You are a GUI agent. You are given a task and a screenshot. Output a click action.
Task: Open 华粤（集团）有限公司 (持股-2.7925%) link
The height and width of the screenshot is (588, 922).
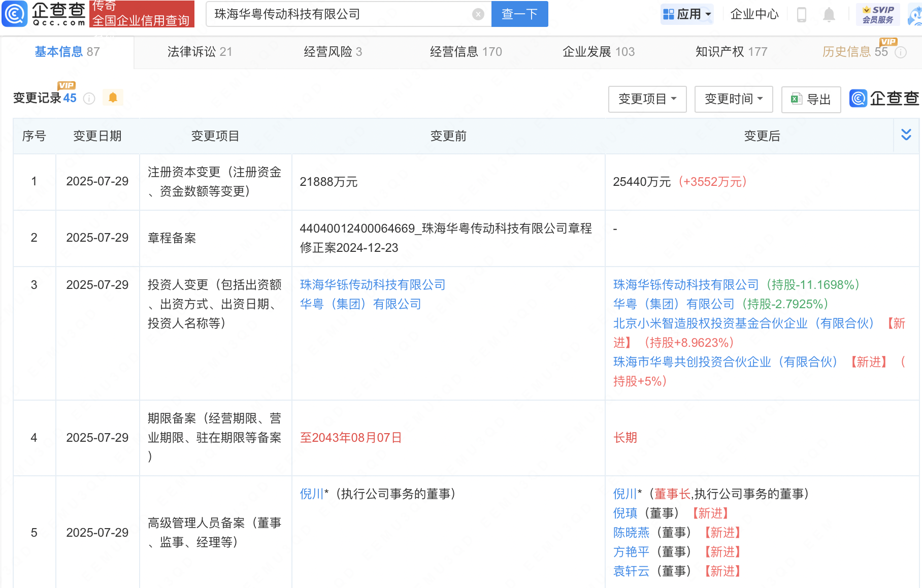pos(674,304)
